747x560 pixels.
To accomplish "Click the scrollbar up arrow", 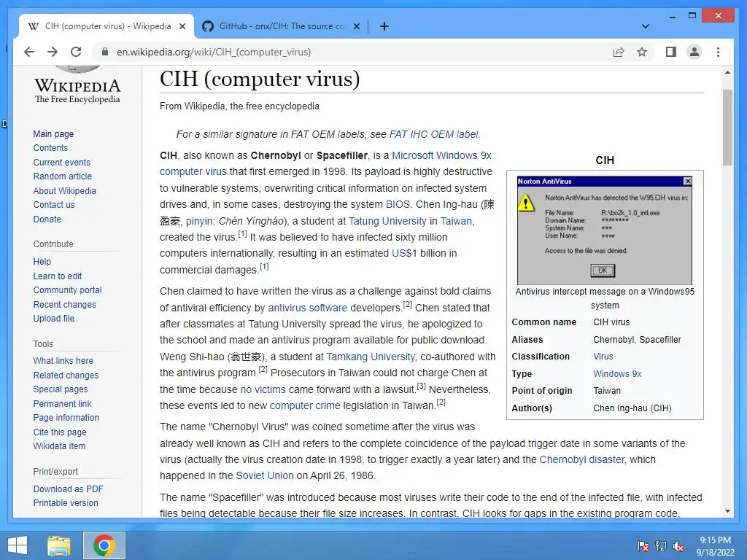I will point(727,72).
